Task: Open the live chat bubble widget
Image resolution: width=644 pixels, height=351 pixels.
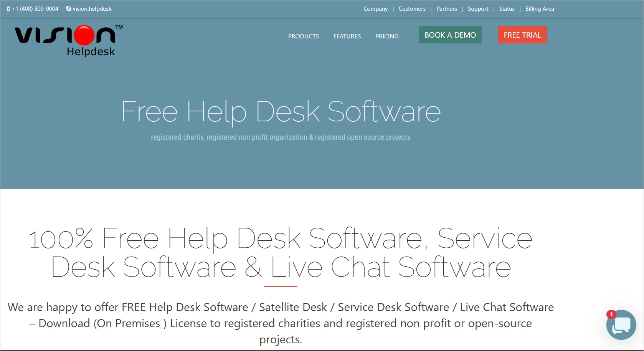Action: point(621,325)
